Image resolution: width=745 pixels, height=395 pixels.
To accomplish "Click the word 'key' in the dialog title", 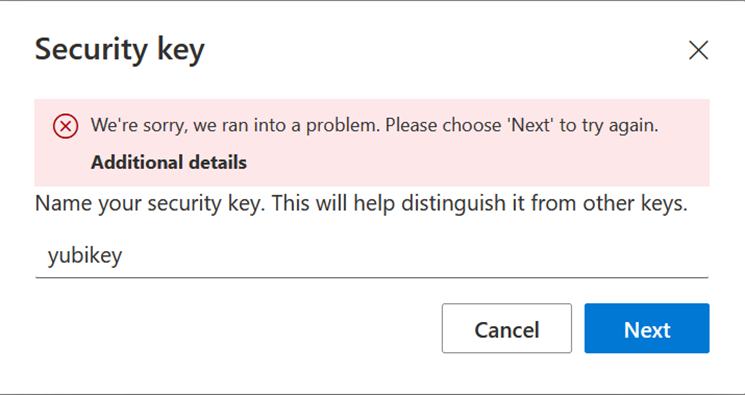I will point(181,50).
